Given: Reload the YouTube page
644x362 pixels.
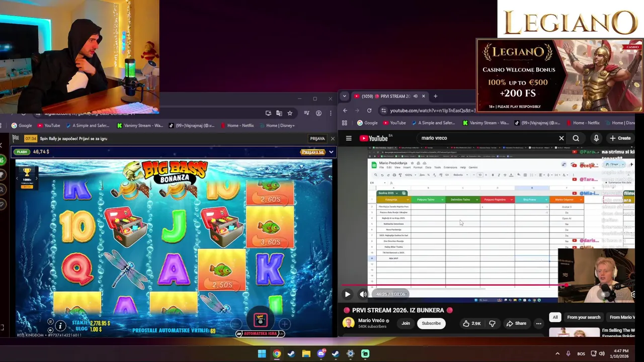Looking at the screenshot, I should [x=369, y=111].
